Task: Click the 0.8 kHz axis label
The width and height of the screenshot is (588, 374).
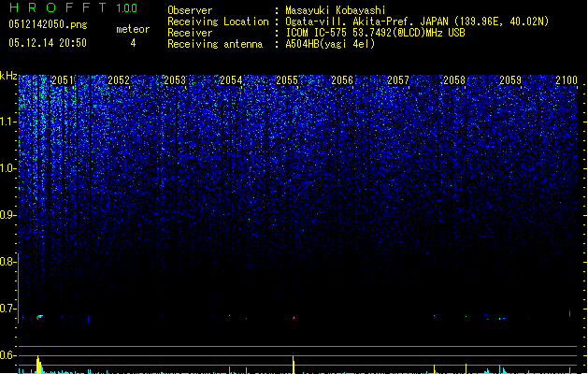Action: [7, 262]
